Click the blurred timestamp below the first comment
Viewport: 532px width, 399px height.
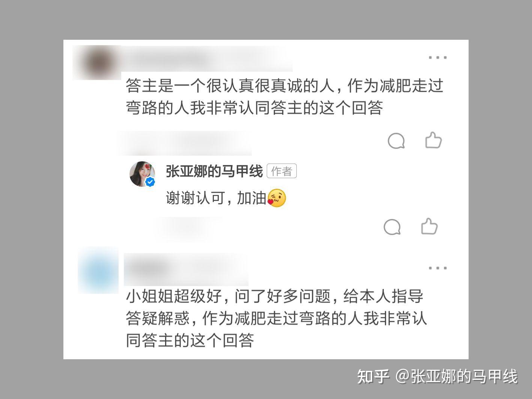(185, 143)
